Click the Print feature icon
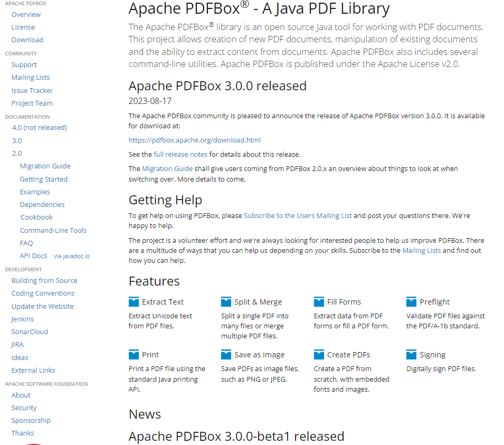 134,355
